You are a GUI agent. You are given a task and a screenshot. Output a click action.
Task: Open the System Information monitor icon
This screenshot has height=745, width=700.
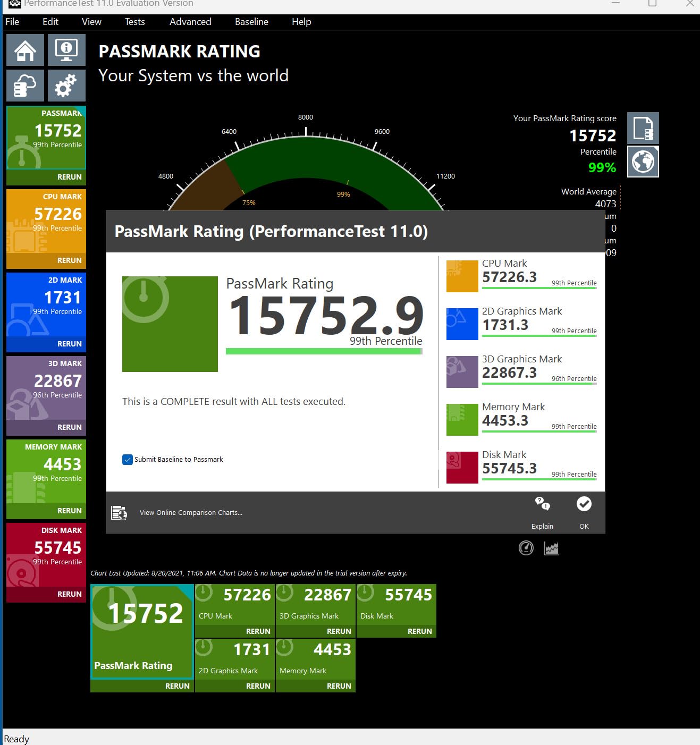[x=66, y=50]
